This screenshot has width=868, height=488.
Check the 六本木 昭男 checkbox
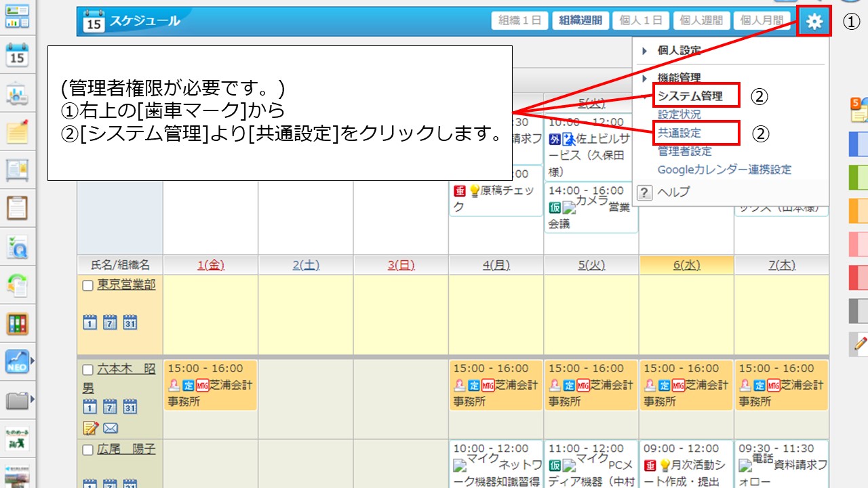coord(87,370)
